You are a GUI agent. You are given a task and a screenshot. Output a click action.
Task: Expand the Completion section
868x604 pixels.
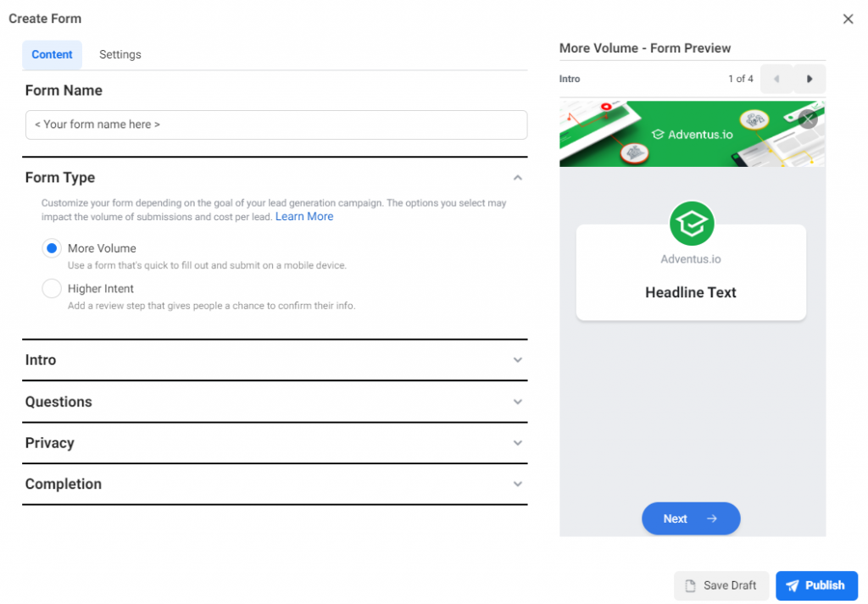[x=275, y=484]
